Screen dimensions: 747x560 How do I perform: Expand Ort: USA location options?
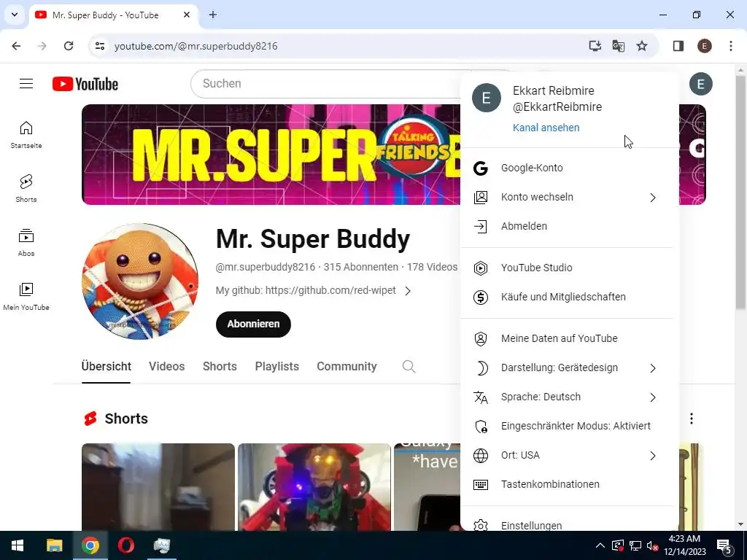click(x=569, y=455)
